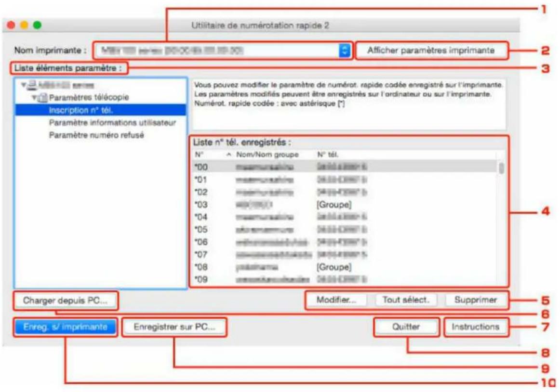
Task: Select row *06 in registered list
Action: click(344, 242)
